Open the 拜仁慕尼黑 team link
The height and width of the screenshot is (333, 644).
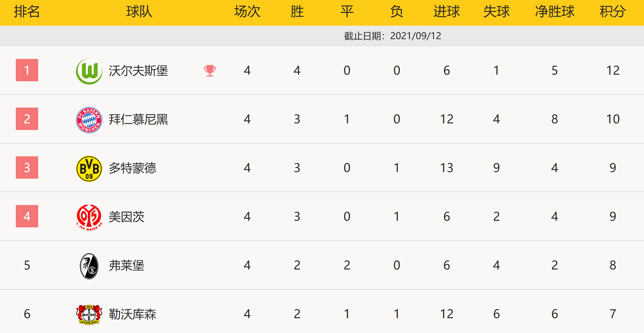pyautogui.click(x=138, y=119)
